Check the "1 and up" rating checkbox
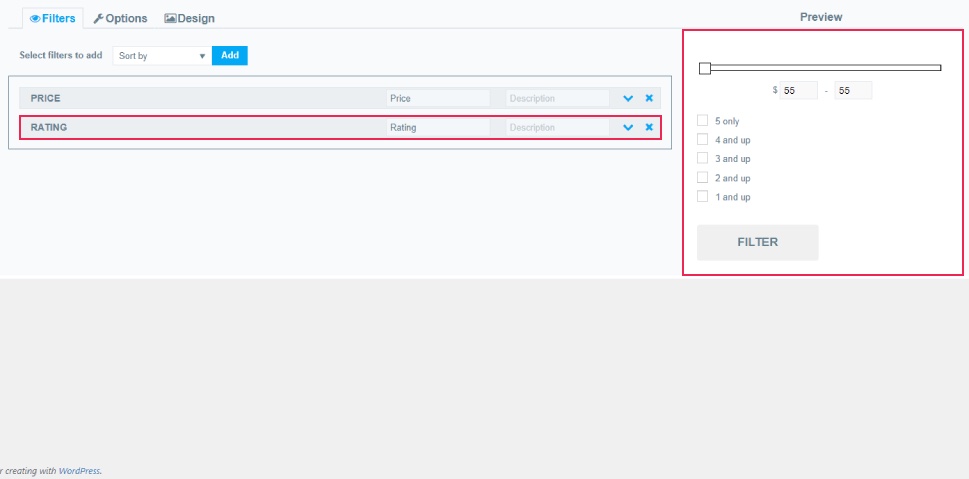This screenshot has width=969, height=479. [702, 197]
